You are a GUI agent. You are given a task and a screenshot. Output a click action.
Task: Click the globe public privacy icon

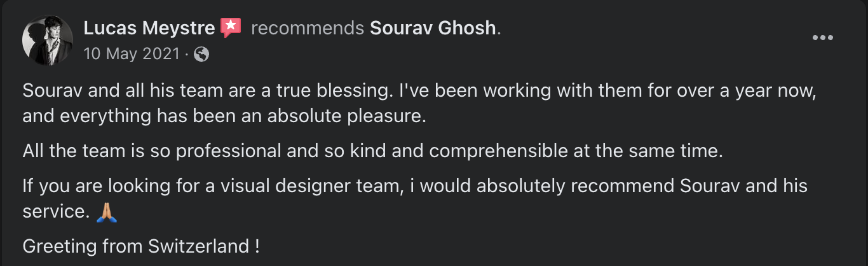click(x=201, y=55)
